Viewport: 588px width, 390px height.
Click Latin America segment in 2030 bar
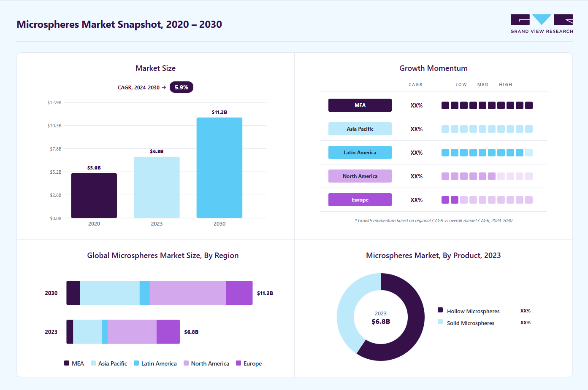(145, 293)
